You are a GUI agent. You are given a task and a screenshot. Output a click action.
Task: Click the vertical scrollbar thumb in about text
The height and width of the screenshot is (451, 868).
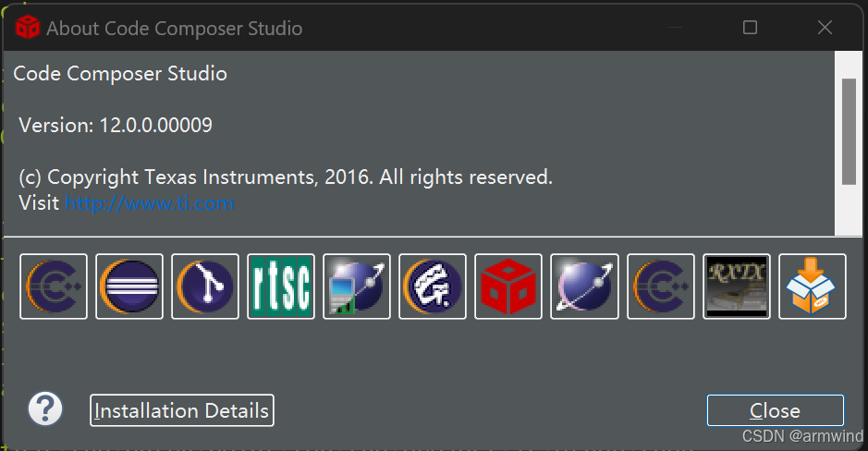tap(849, 132)
